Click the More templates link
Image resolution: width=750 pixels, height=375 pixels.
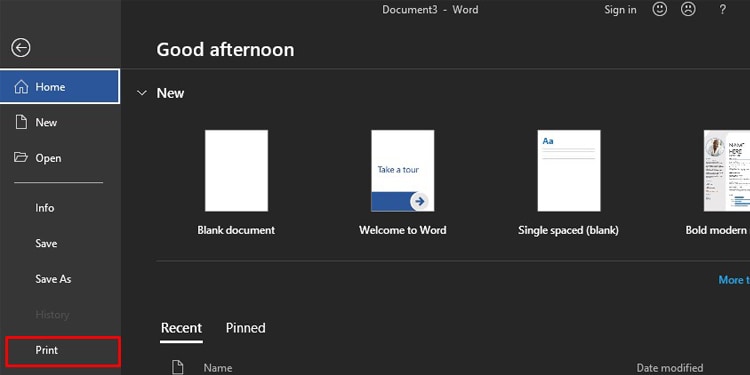click(734, 280)
